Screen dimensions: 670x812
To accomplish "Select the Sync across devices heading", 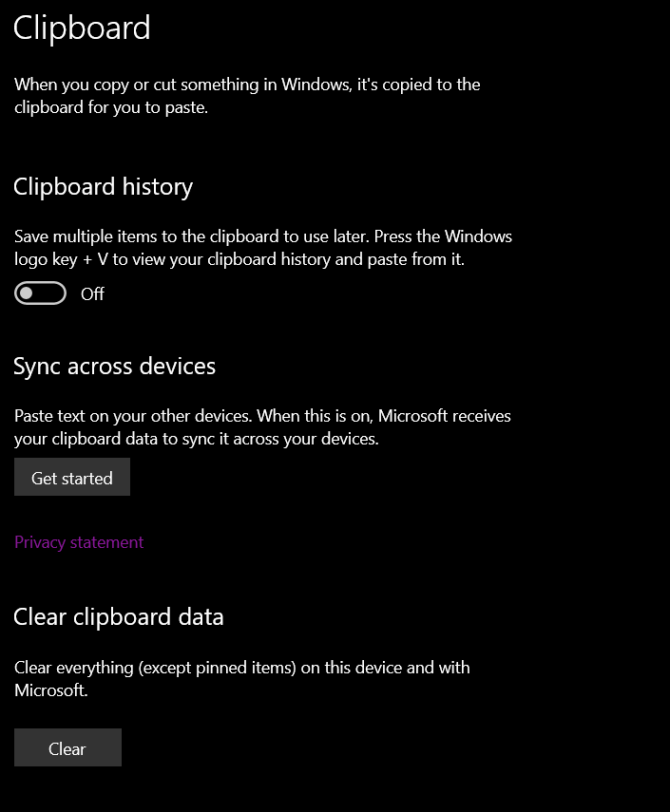I will click(114, 367).
